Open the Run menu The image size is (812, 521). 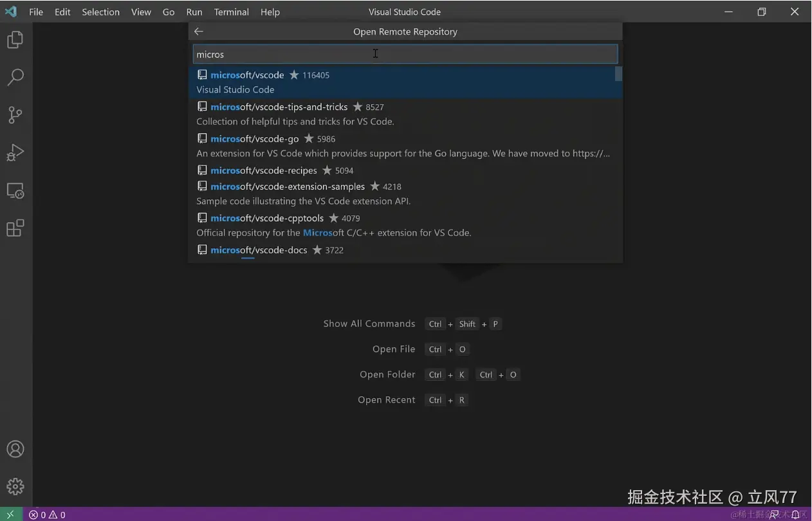point(194,12)
